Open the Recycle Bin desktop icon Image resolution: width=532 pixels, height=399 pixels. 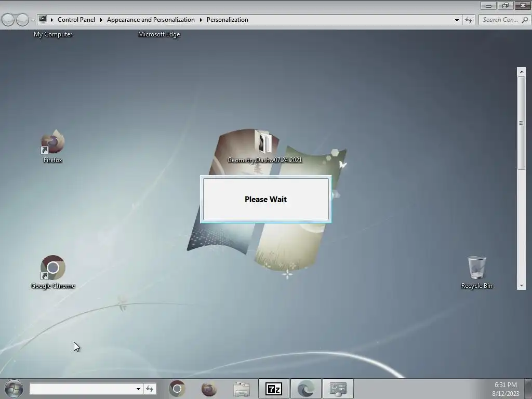[x=477, y=272]
